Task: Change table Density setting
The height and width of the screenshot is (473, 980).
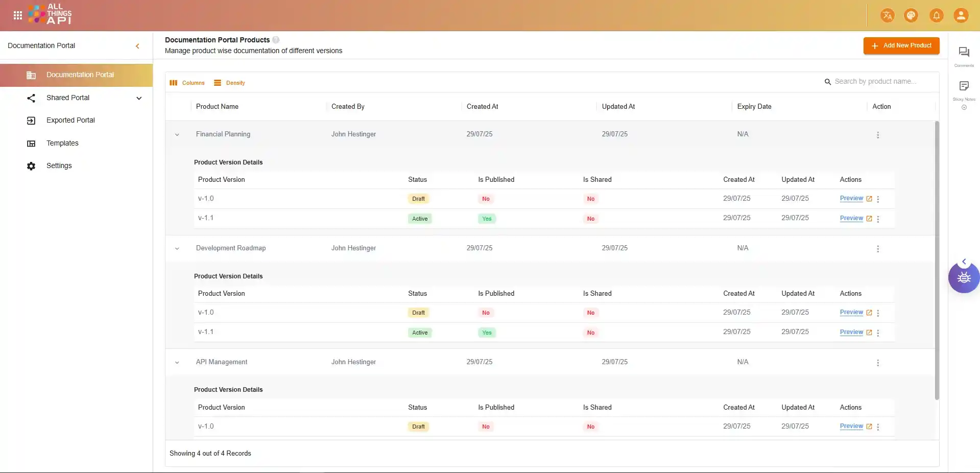Action: pos(230,83)
